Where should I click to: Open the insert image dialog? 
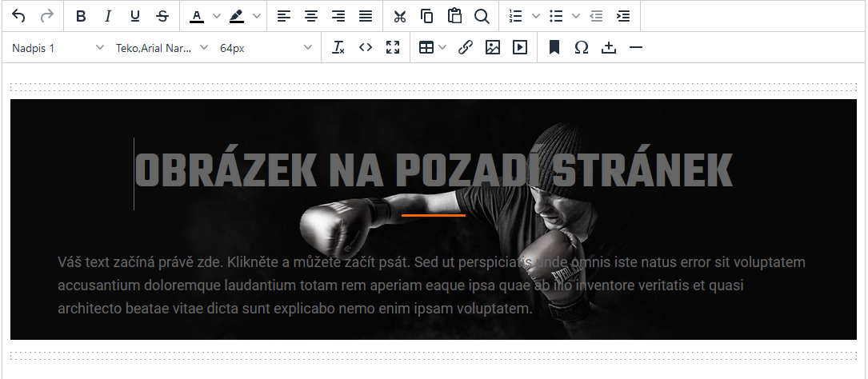coord(493,48)
